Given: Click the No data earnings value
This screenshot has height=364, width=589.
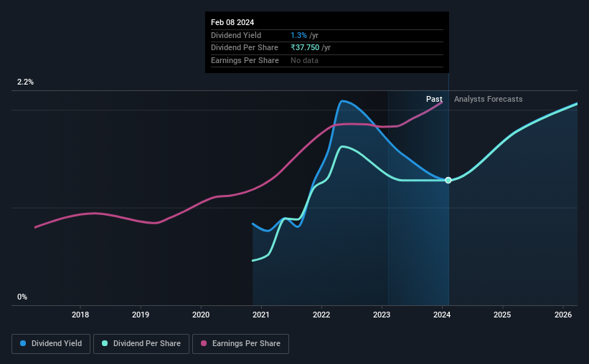Looking at the screenshot, I should click(x=304, y=60).
